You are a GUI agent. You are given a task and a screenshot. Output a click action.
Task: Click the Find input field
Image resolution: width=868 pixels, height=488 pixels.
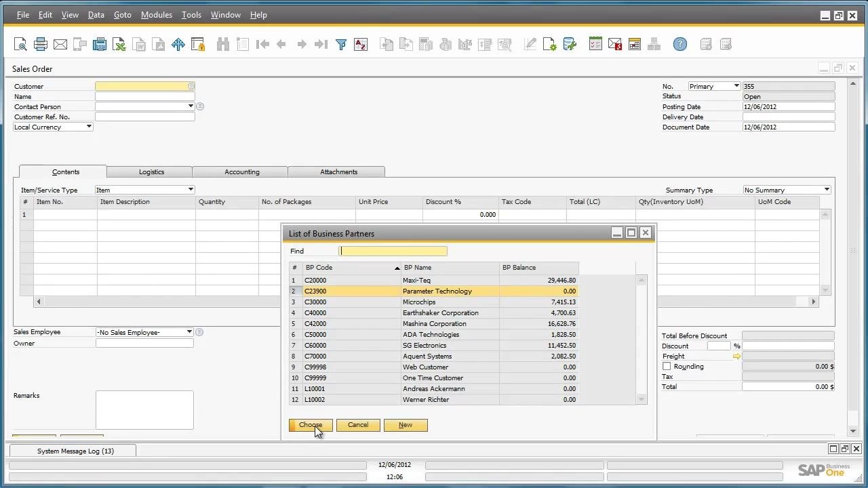pyautogui.click(x=393, y=251)
